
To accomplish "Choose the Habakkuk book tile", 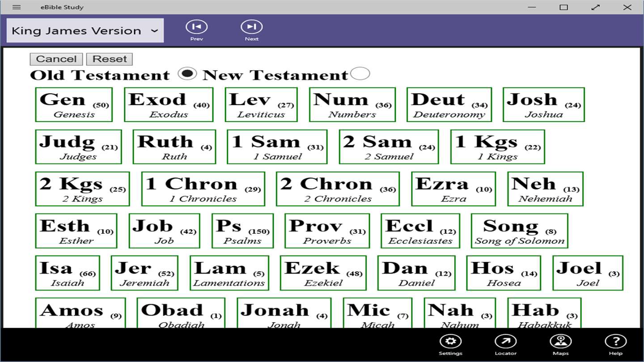I will 544,313.
